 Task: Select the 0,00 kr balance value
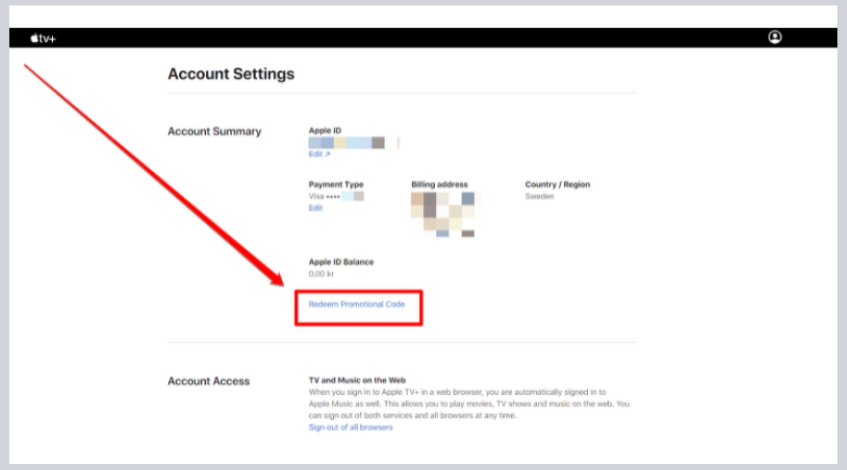(x=321, y=274)
